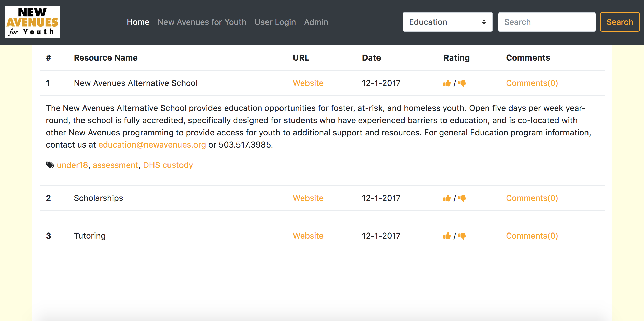Go to Home in navigation bar
The width and height of the screenshot is (644, 321).
[138, 22]
